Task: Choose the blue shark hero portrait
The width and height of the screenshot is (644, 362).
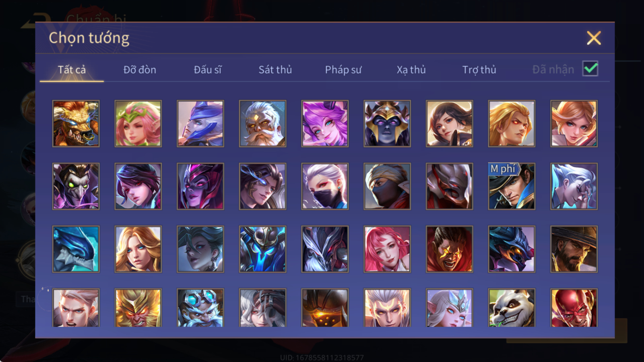Action: click(76, 249)
